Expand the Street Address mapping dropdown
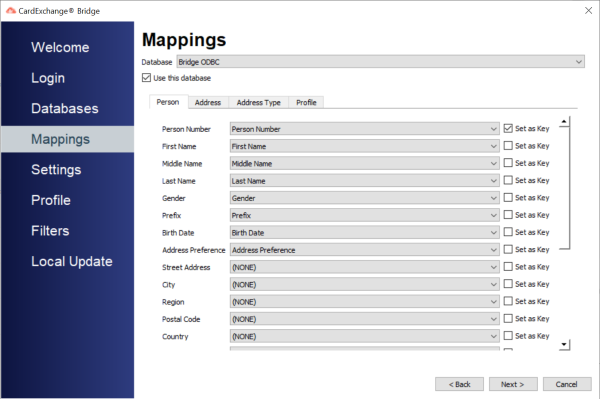 click(364, 267)
